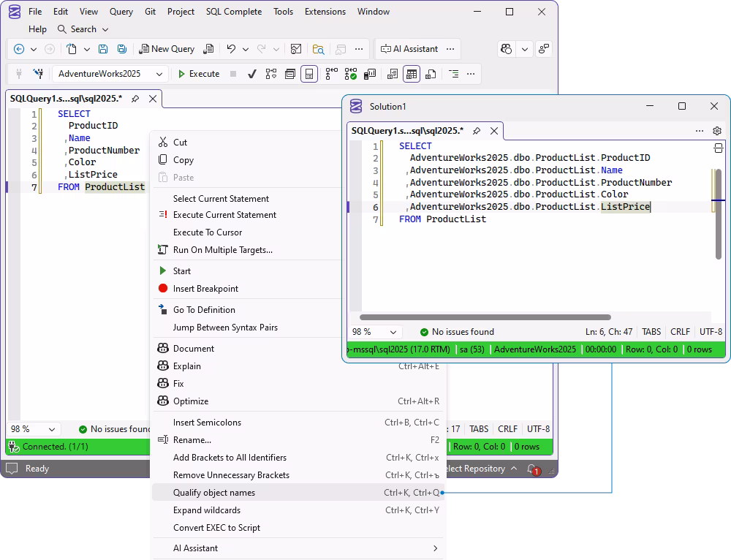Screen dimensions: 731x560
Task: Expand the Copilot dropdown arrow at top right
Action: click(525, 49)
